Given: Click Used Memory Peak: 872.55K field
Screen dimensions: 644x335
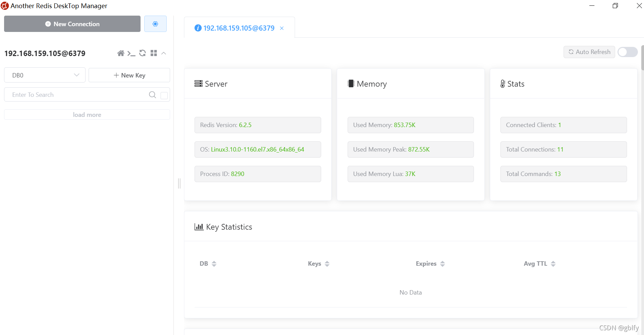Looking at the screenshot, I should (411, 149).
